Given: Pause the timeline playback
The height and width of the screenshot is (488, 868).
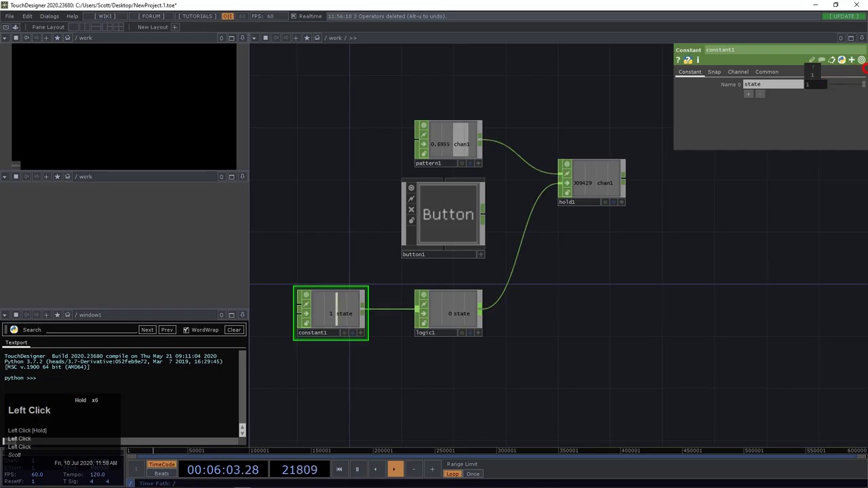Looking at the screenshot, I should click(x=357, y=469).
